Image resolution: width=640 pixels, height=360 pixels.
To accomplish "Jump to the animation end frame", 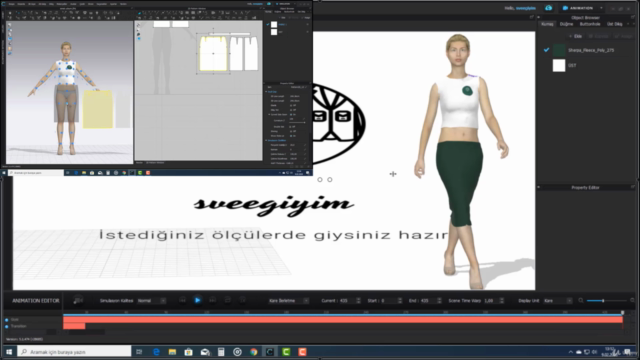I will click(x=213, y=300).
